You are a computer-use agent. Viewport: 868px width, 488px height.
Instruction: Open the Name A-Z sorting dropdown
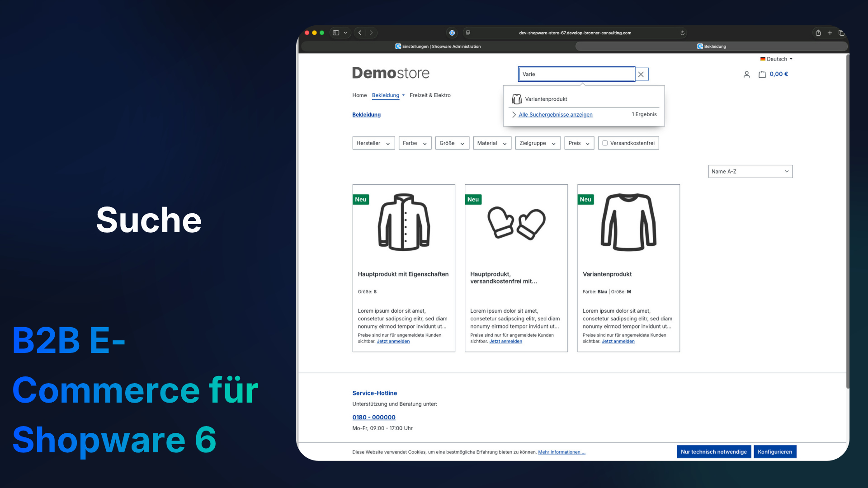click(x=750, y=172)
